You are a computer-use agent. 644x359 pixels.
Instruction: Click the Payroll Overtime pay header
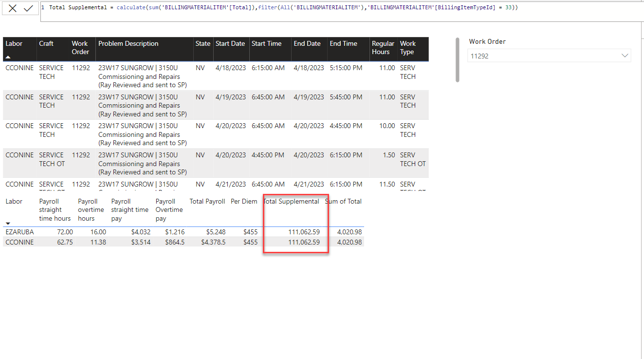169,210
